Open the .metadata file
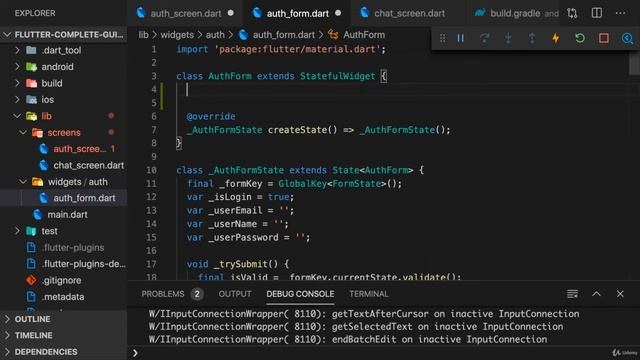This screenshot has height=360, width=640. (63, 297)
